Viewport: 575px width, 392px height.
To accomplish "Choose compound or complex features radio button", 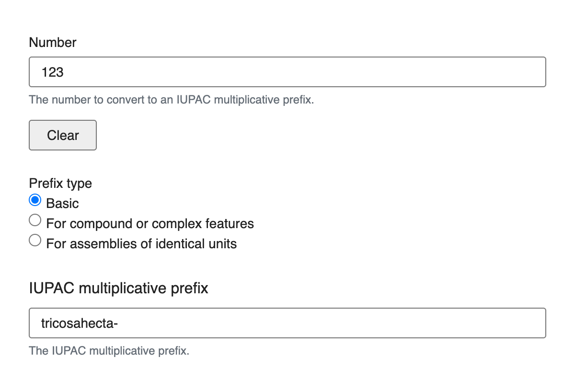I will pos(35,220).
